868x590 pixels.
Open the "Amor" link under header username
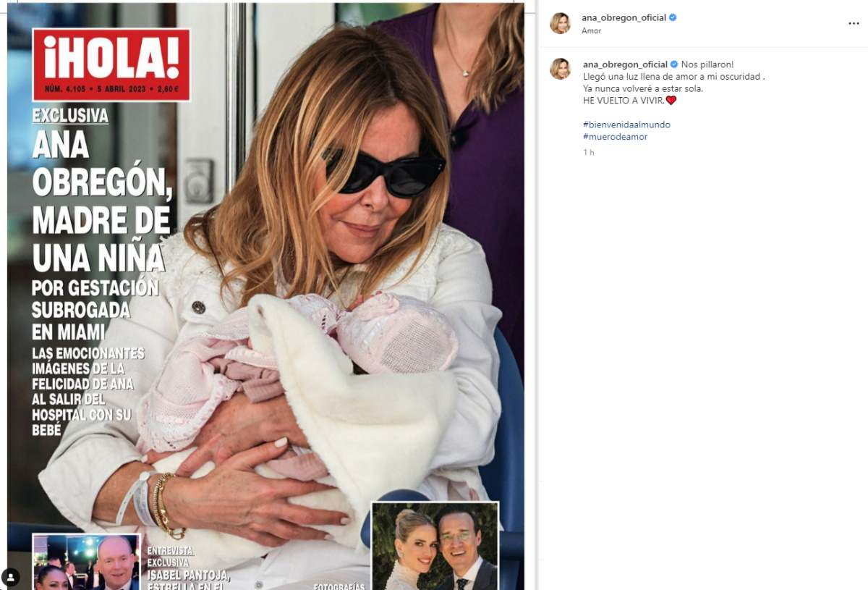(591, 30)
